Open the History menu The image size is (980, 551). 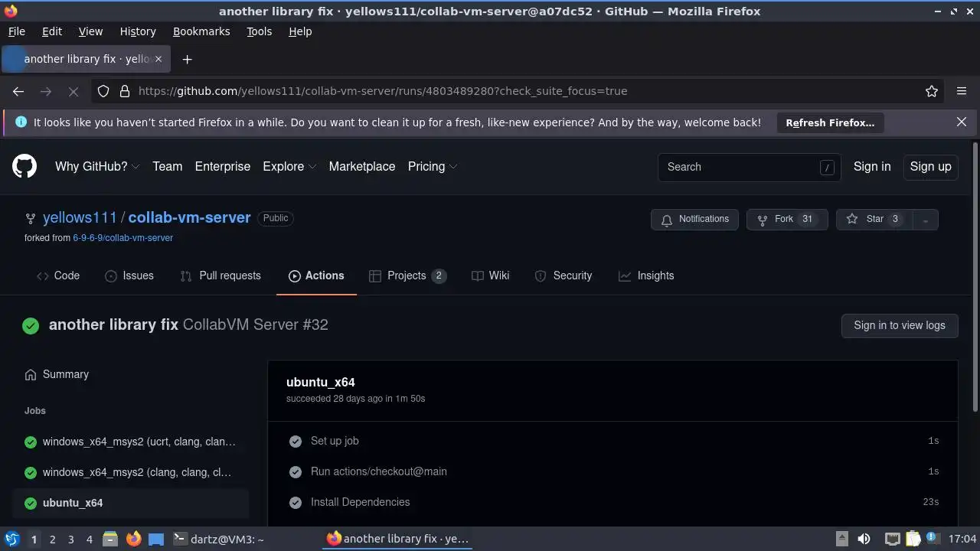(138, 31)
